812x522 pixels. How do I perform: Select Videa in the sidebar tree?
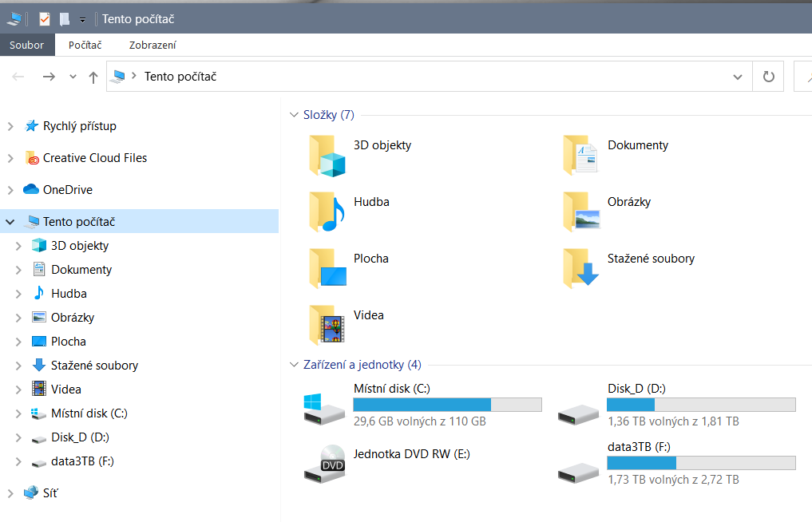coord(65,390)
